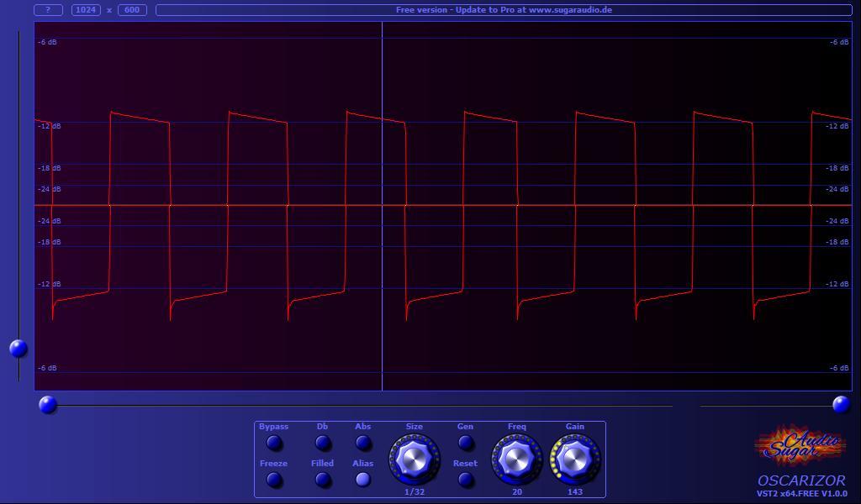Viewport: 861px width, 504px height.
Task: Click the Freq knob
Action: pyautogui.click(x=516, y=459)
